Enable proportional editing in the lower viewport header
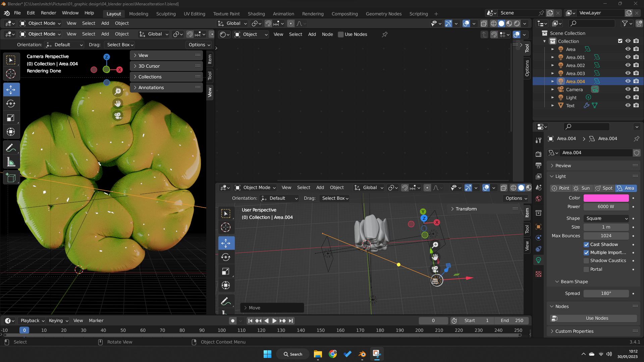This screenshot has height=362, width=644. pyautogui.click(x=427, y=188)
